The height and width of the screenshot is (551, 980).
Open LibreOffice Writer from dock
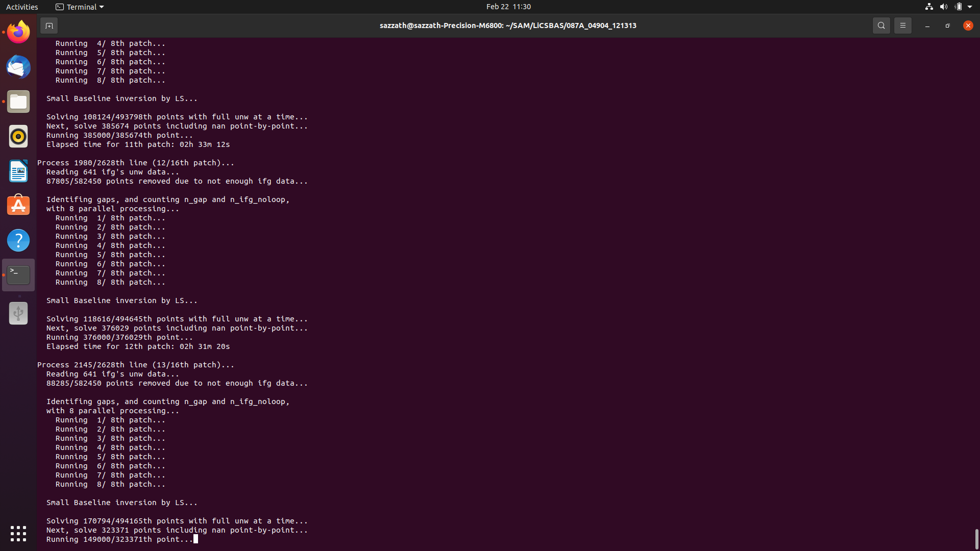click(x=18, y=171)
